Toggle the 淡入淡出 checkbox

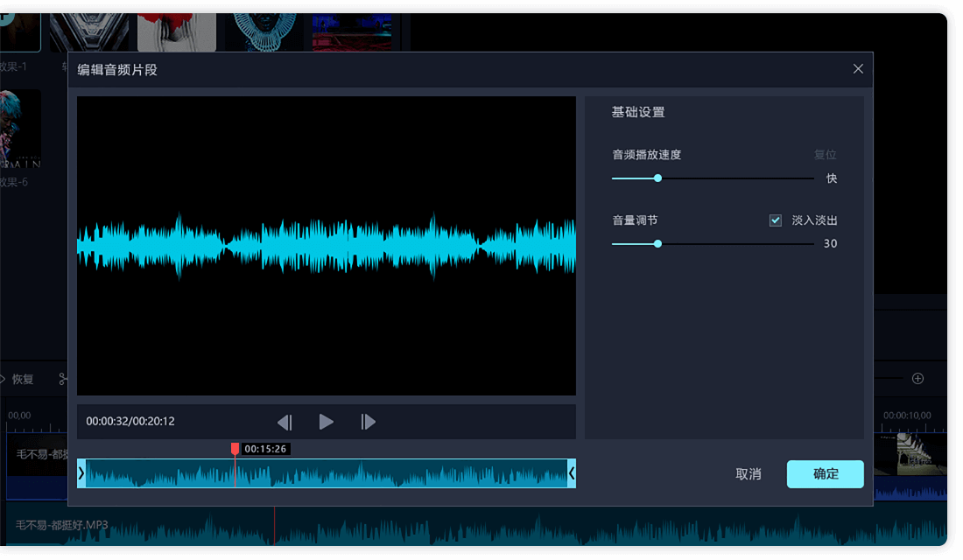coord(775,220)
